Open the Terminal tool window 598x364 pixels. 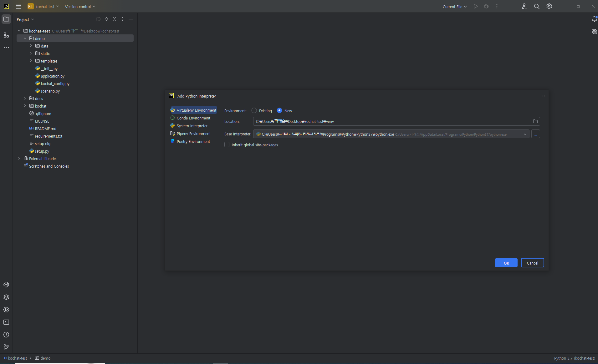[x=6, y=322]
